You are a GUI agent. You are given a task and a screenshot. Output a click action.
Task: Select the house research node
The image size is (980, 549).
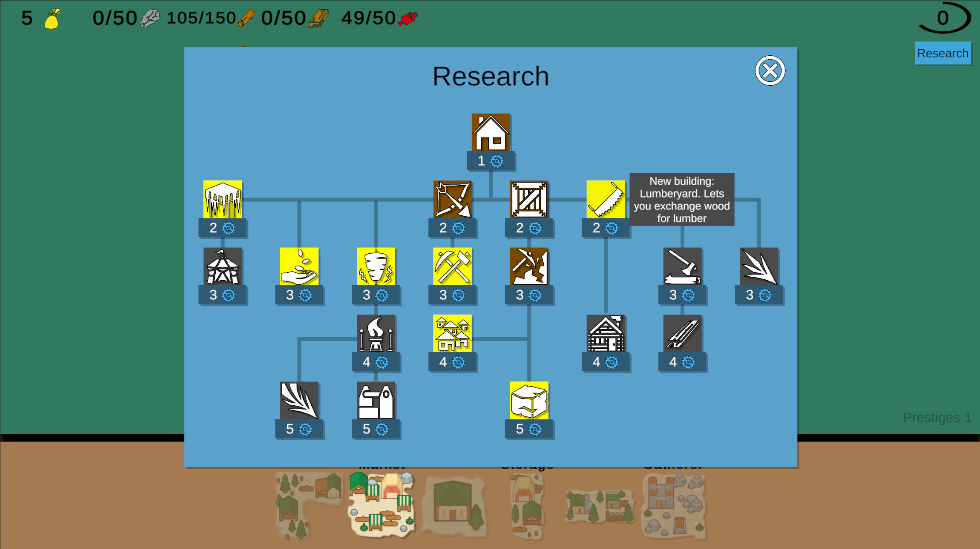point(491,133)
